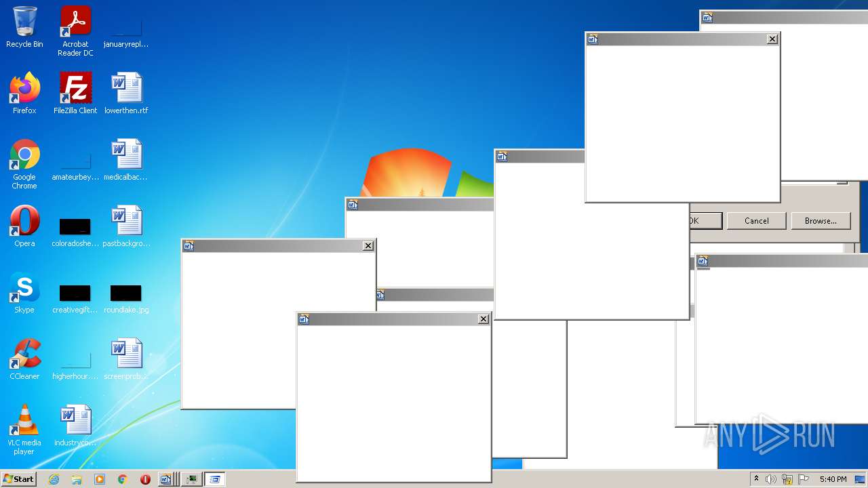Screen dimensions: 868x488
Task: Open the Opera desktop shortcut
Action: coord(24,227)
